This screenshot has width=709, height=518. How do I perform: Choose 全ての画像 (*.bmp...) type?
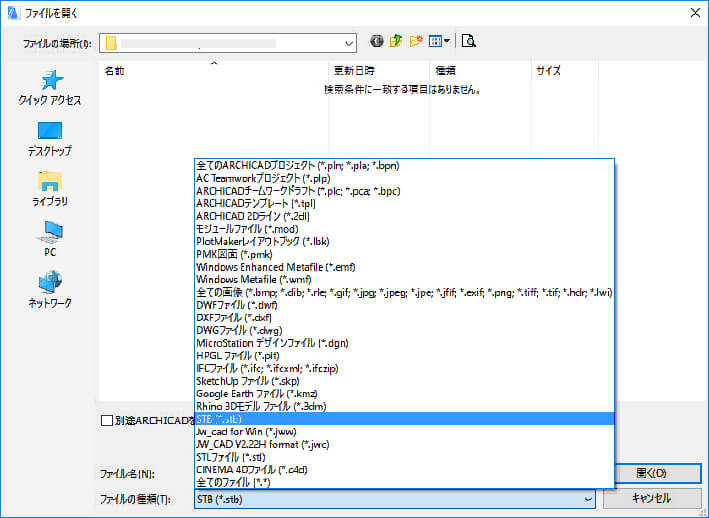(x=404, y=292)
